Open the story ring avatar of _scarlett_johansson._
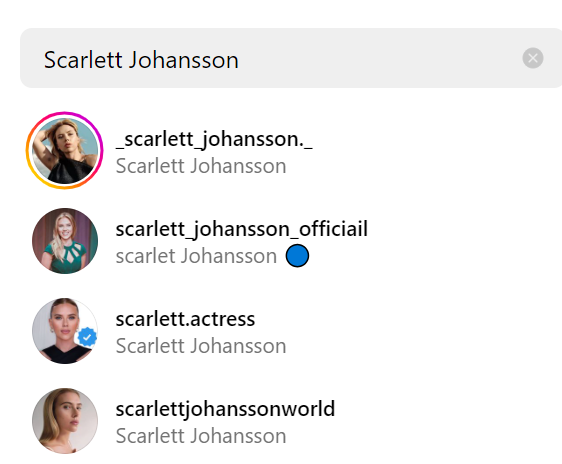 65,150
